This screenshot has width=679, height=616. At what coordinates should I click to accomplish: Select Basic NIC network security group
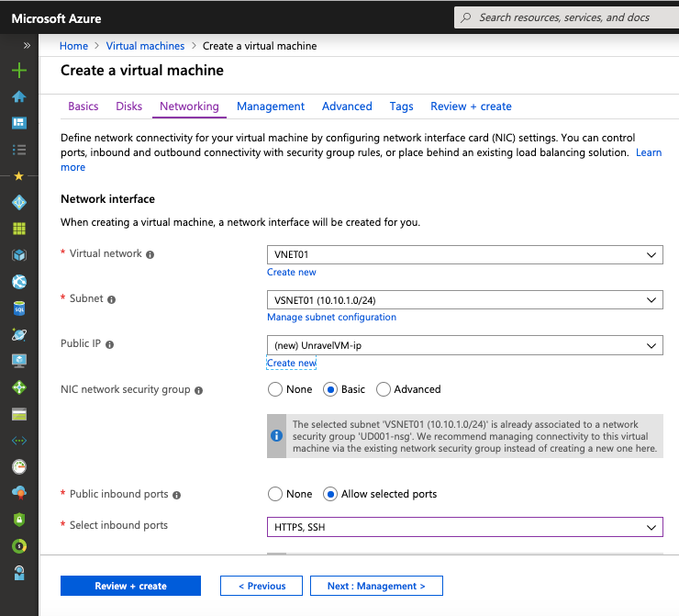(x=330, y=389)
